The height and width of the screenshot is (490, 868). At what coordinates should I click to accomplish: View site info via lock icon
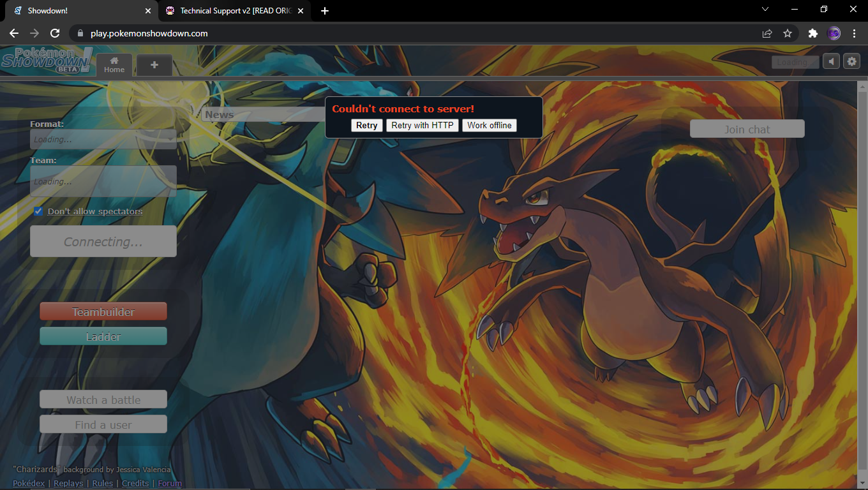click(80, 33)
